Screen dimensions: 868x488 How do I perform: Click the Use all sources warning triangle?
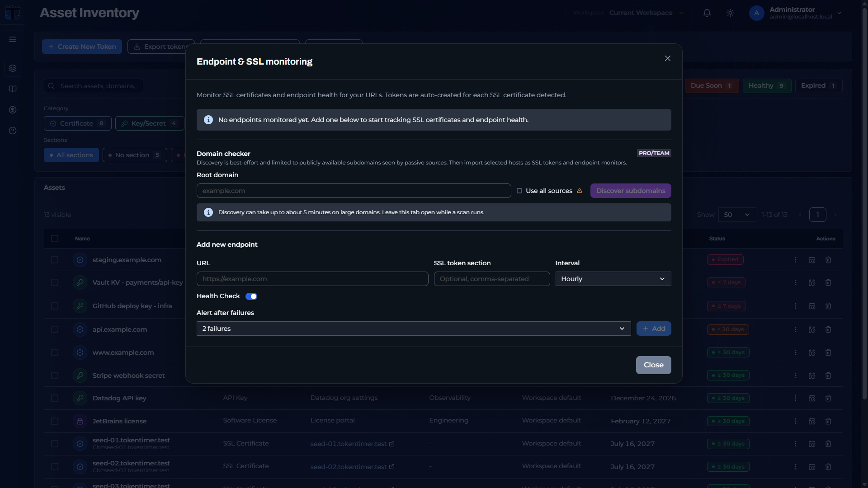coord(580,191)
